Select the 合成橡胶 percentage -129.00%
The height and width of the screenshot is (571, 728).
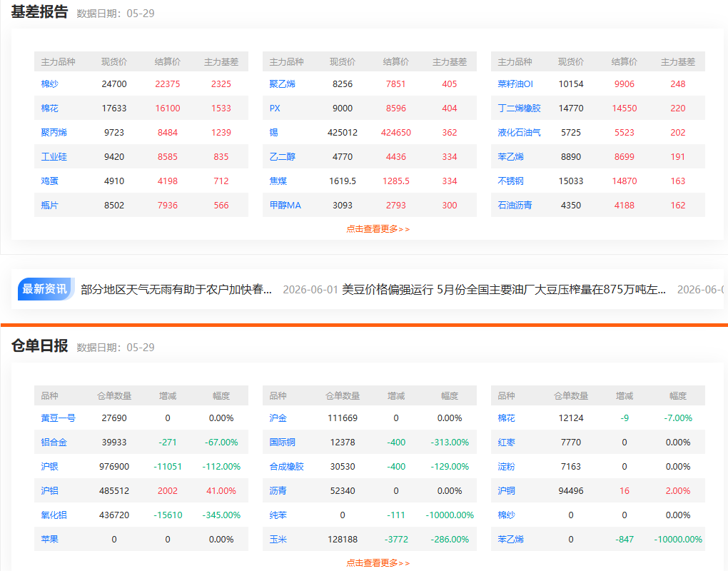pos(450,467)
